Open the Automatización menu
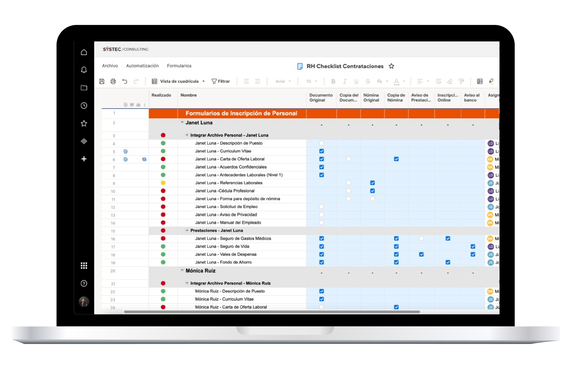The width and height of the screenshot is (588, 368). coord(142,66)
